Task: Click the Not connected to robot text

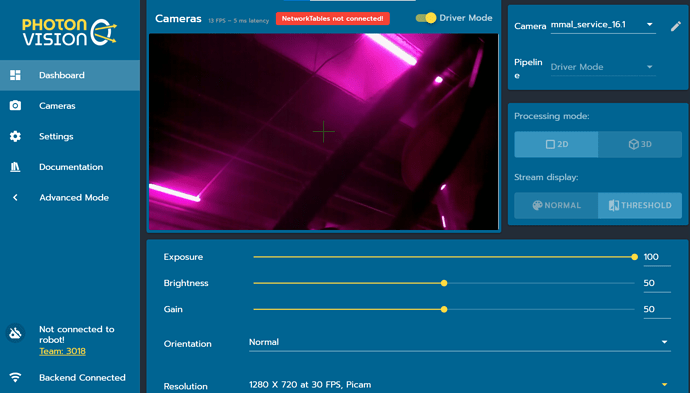Action: [77, 334]
